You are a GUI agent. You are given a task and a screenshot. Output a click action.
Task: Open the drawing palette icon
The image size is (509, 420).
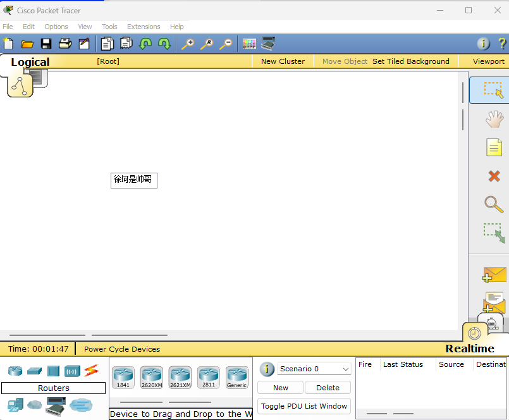249,44
